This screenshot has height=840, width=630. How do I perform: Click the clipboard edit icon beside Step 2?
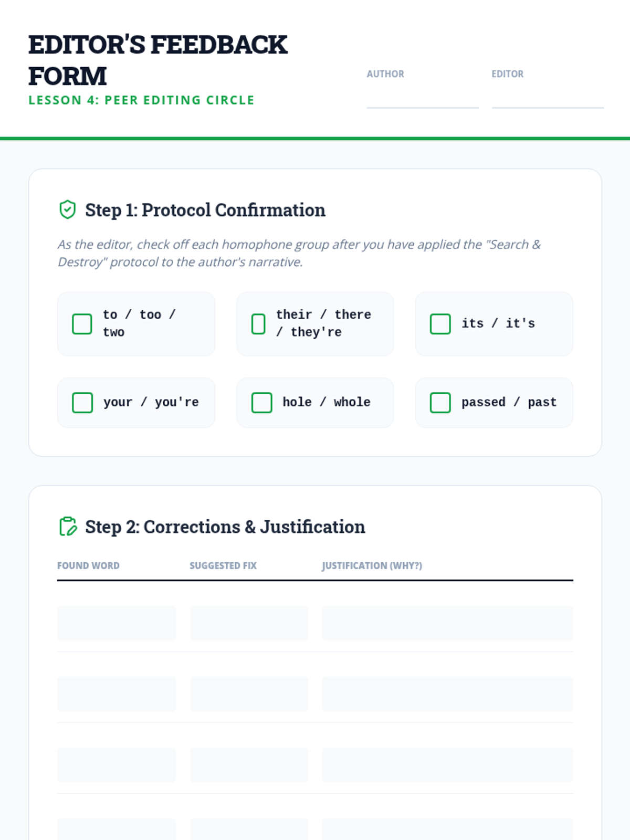[x=68, y=526]
